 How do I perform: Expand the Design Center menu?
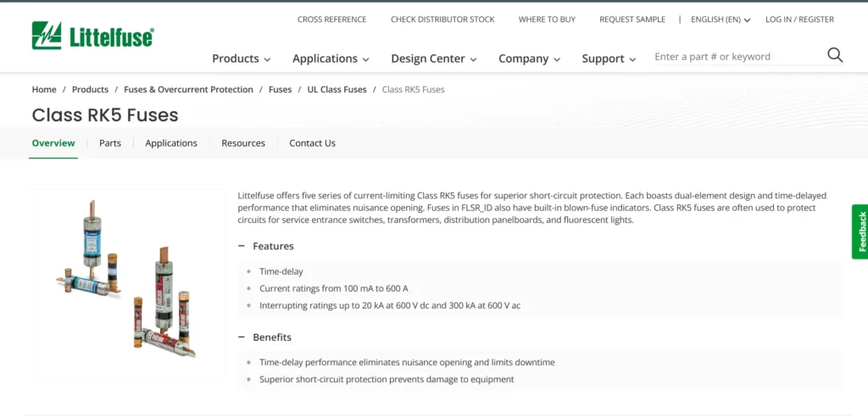pos(434,58)
